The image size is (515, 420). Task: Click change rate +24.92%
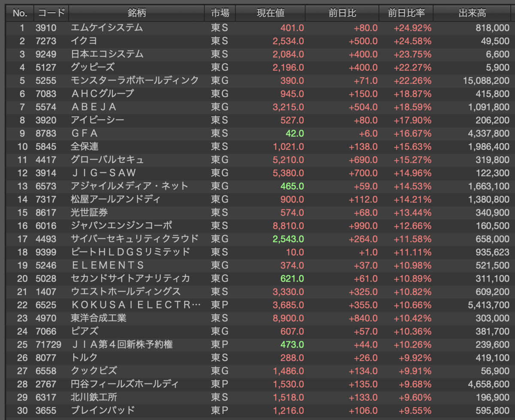coord(412,28)
